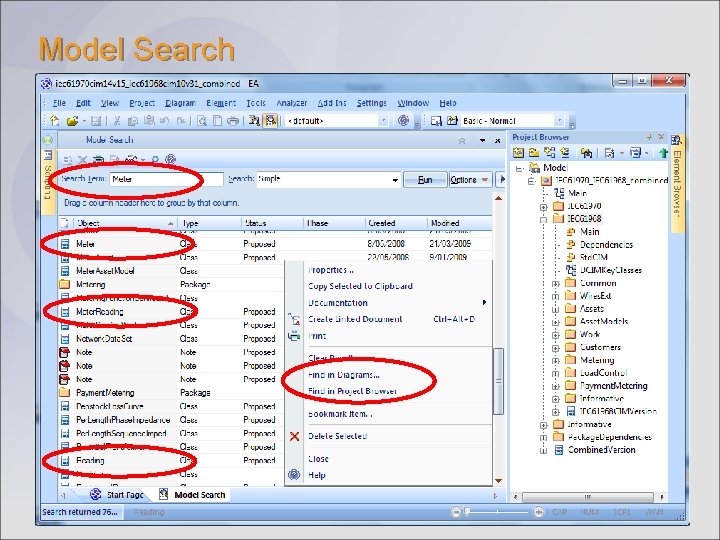Click the Search Term input field

pyautogui.click(x=166, y=179)
